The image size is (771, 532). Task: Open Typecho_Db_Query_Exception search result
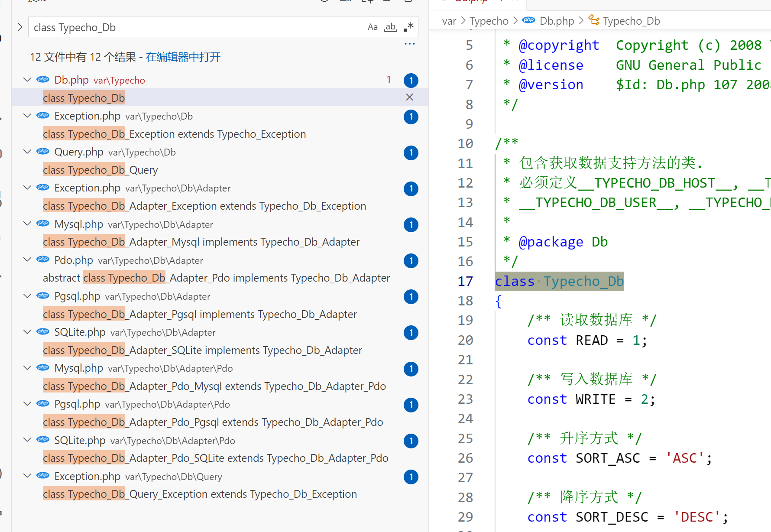pos(200,494)
